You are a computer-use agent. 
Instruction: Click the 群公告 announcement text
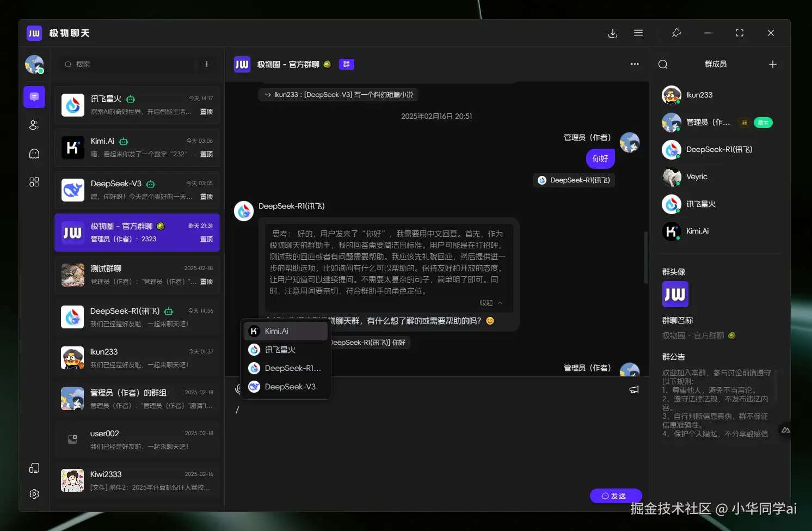(716, 403)
